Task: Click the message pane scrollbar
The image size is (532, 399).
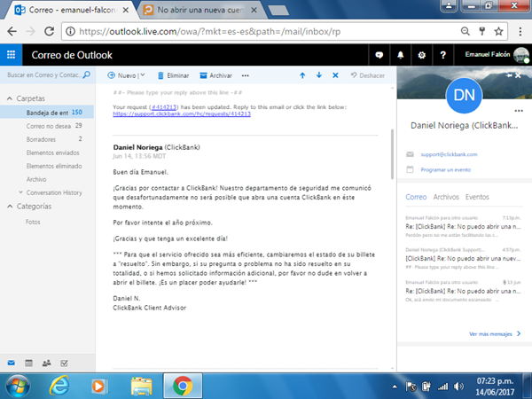Action: pos(392,154)
